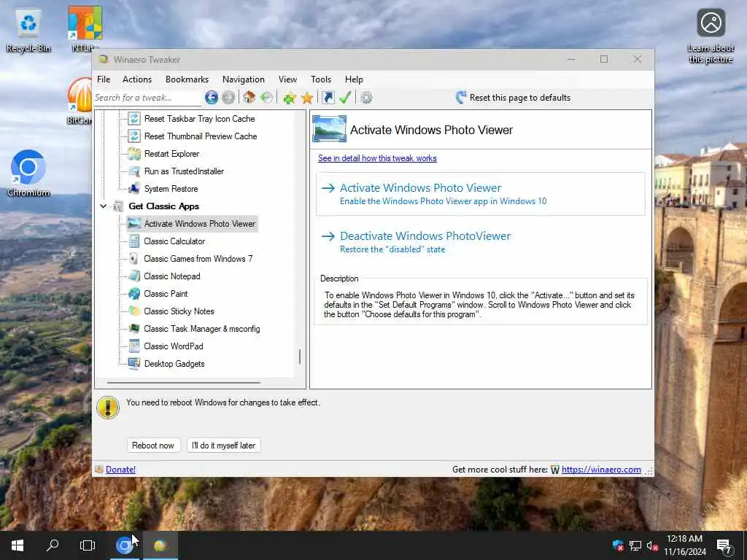
Task: Click the Classic Notepad icon
Action: [134, 276]
